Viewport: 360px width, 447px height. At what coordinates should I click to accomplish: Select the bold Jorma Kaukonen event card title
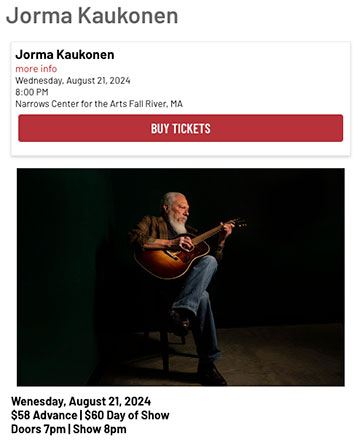point(65,54)
